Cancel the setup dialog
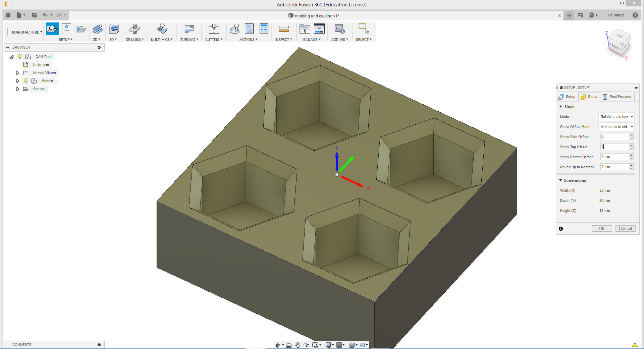This screenshot has height=349, width=644. tap(625, 229)
